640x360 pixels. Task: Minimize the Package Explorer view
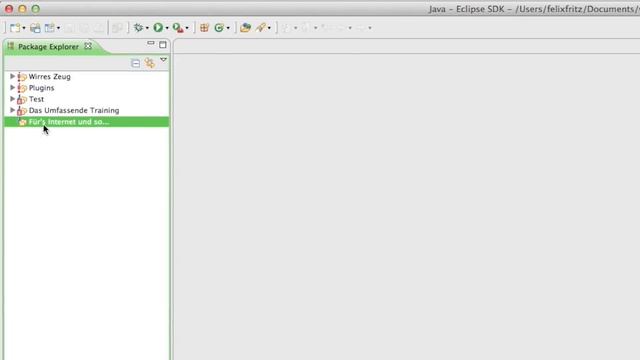[x=151, y=43]
